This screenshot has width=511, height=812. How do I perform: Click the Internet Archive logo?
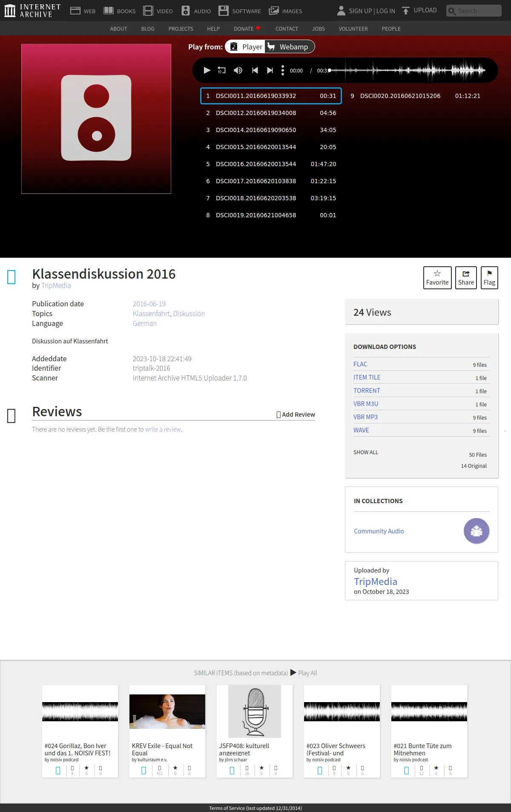click(x=32, y=11)
